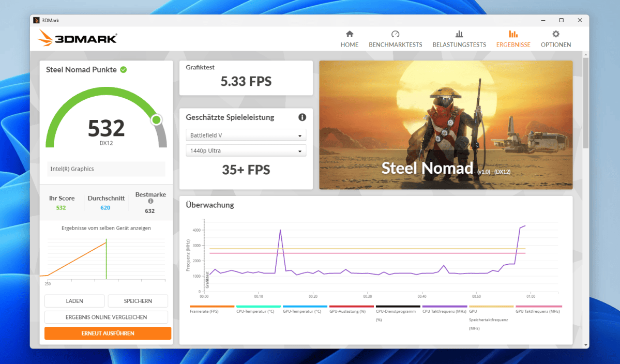
Task: Toggle GPU-Temperatur blue legend swatch
Action: pyautogui.click(x=305, y=306)
